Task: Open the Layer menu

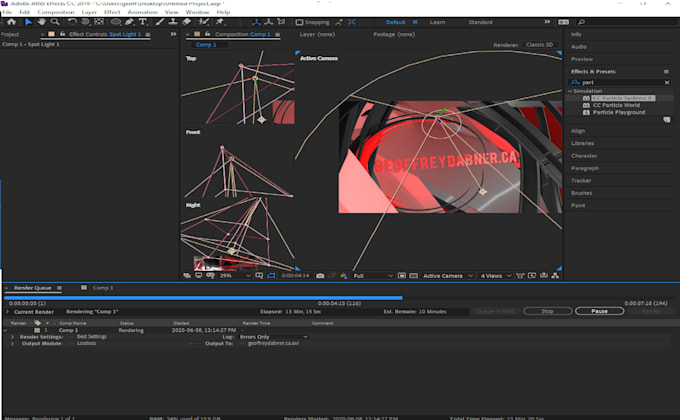Action: click(89, 12)
